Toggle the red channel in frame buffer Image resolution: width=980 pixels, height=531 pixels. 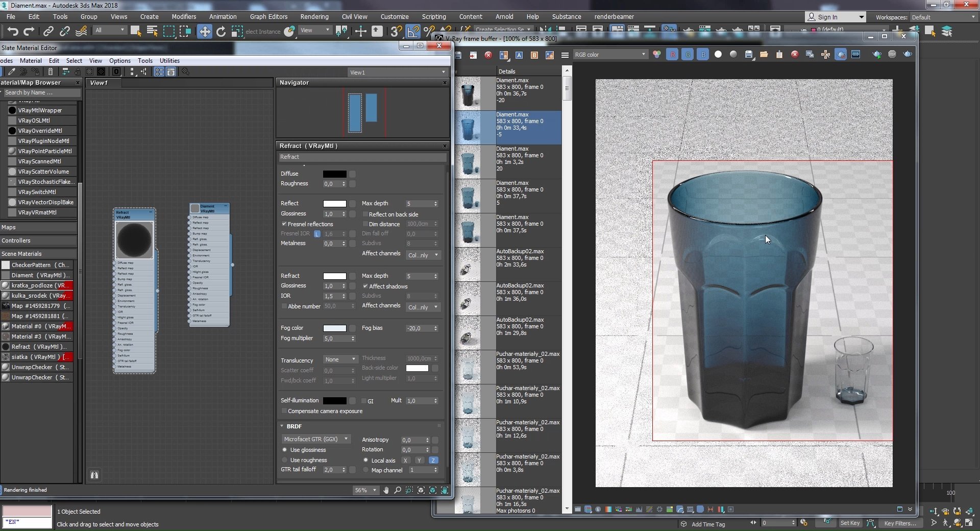[x=672, y=55]
